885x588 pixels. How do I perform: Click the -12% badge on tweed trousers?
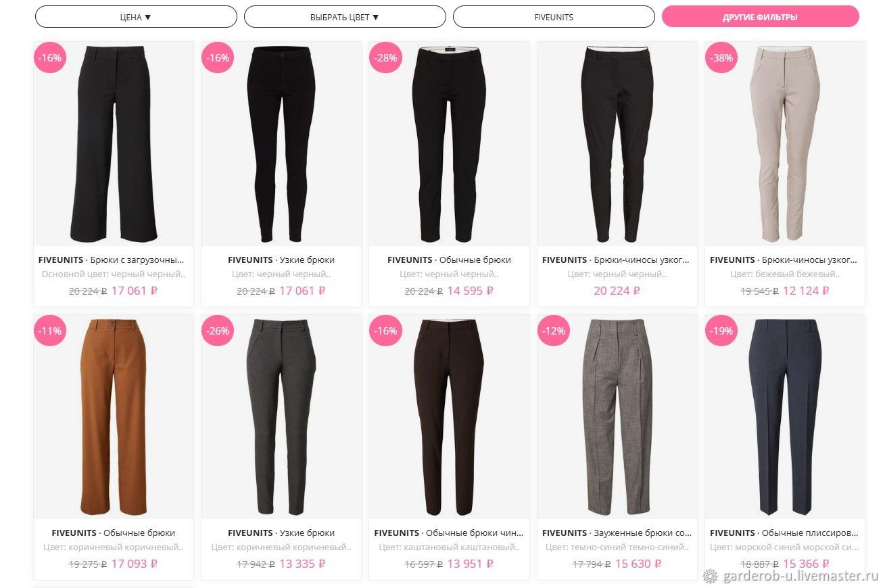554,330
